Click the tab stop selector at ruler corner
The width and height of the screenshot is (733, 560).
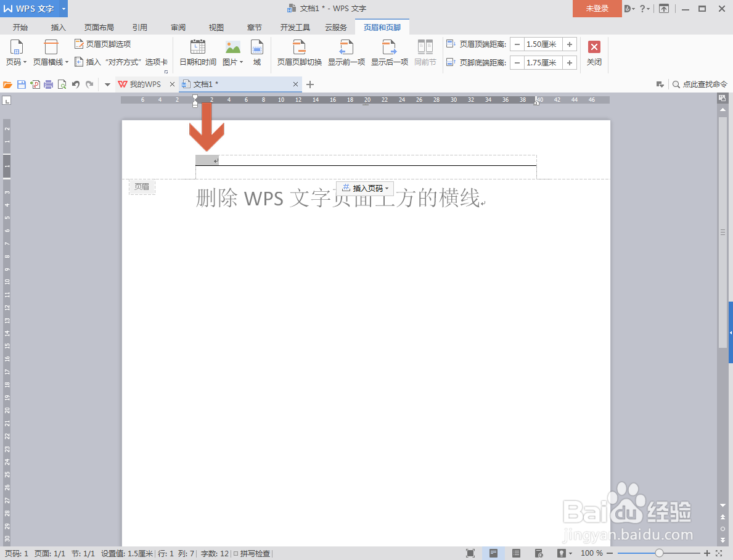7,100
